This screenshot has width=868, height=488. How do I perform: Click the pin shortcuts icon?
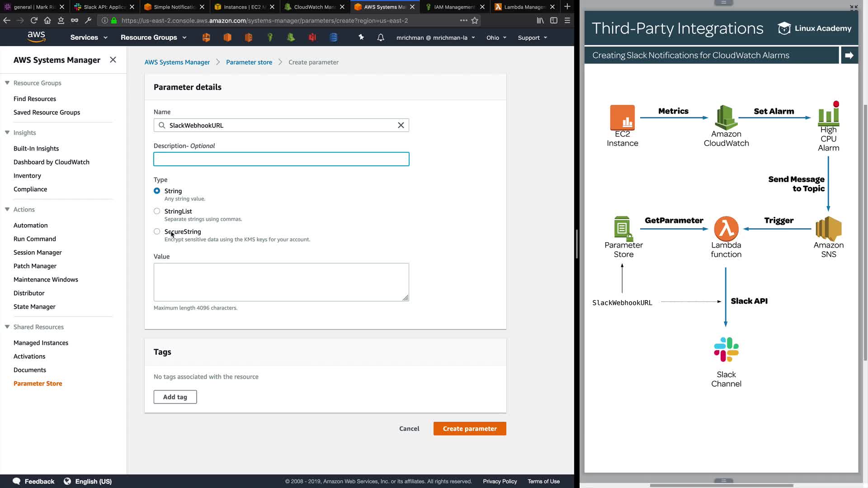pos(361,38)
